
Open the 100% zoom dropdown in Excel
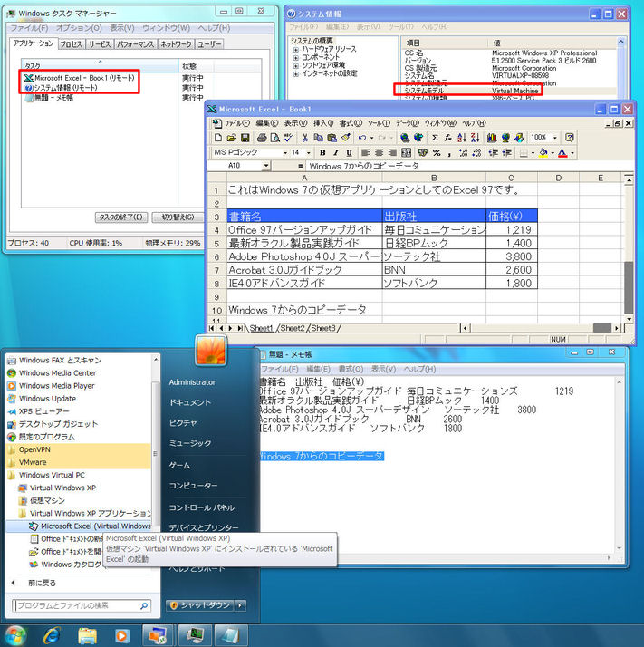(555, 138)
